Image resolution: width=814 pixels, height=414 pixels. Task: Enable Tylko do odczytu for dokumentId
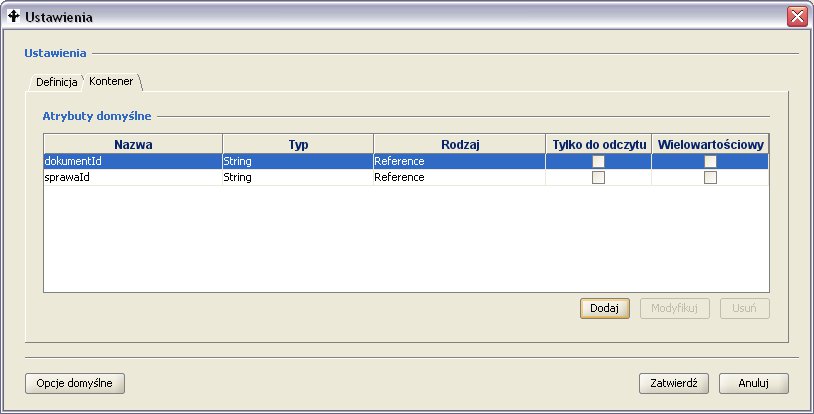tap(599, 161)
